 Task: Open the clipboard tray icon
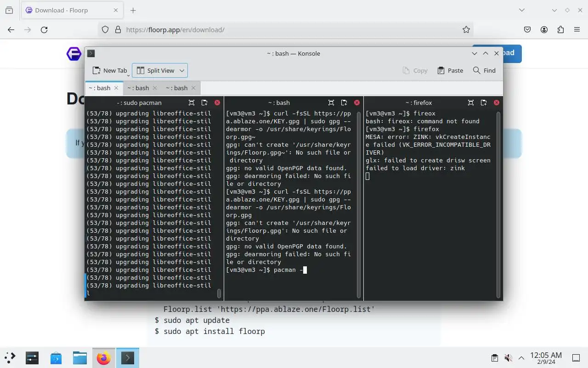495,358
